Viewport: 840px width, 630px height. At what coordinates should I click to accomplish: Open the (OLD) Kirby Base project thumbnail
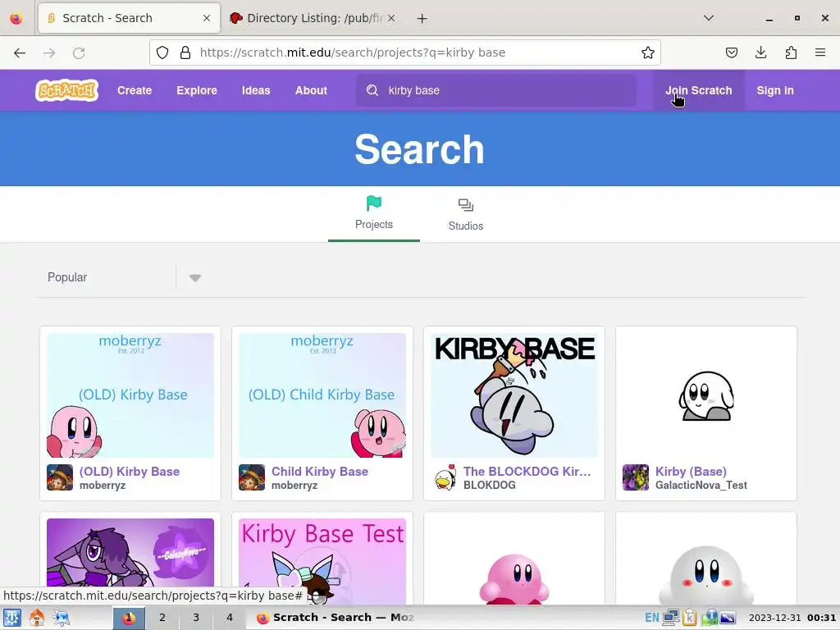pyautogui.click(x=130, y=395)
